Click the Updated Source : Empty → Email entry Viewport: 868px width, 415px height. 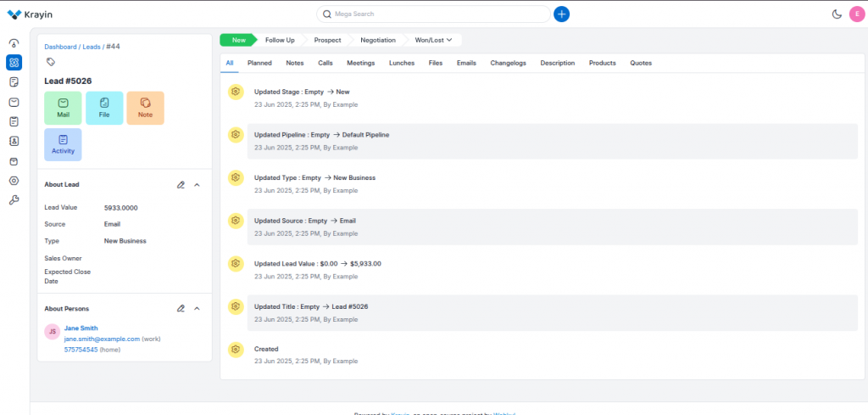tap(553, 227)
